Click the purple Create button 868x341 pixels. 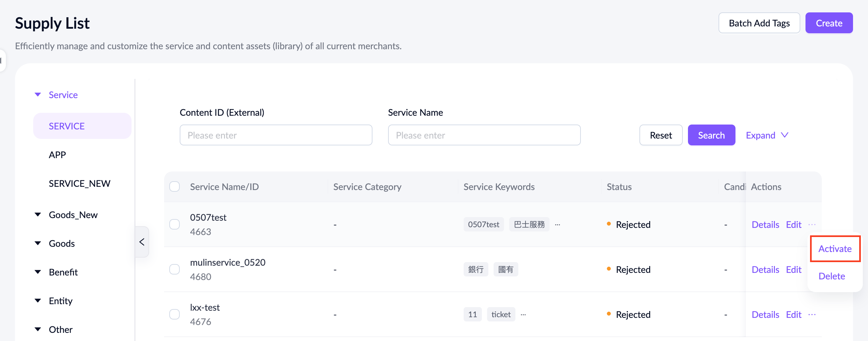click(x=829, y=23)
